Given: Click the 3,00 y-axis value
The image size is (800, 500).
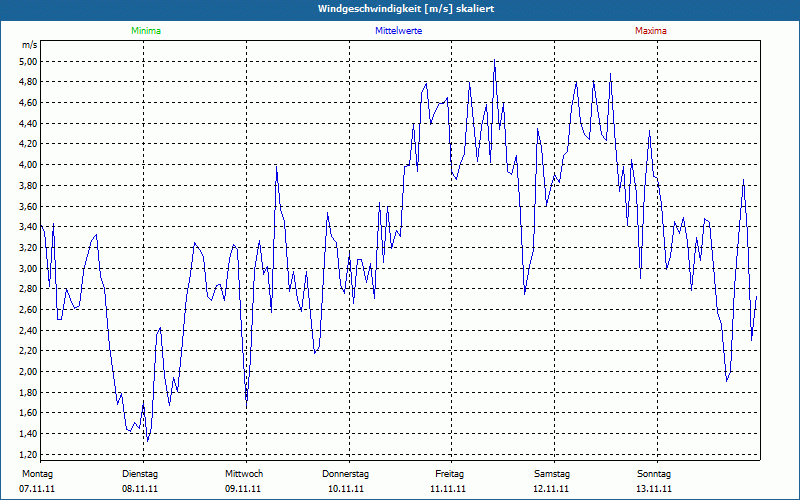Looking at the screenshot, I should (x=30, y=268).
